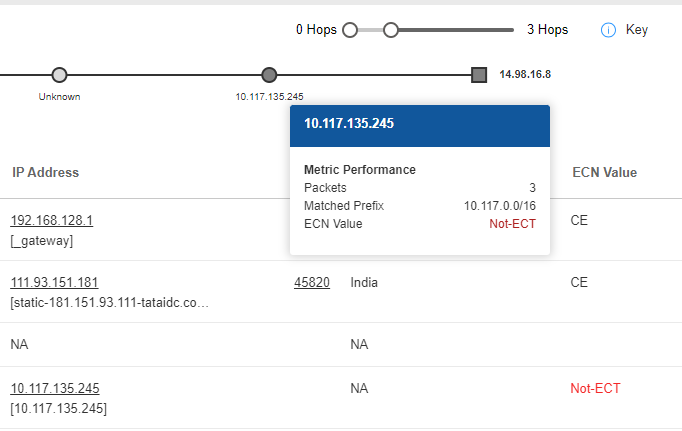682x431 pixels.
Task: Click the Key info icon
Action: pyautogui.click(x=607, y=30)
